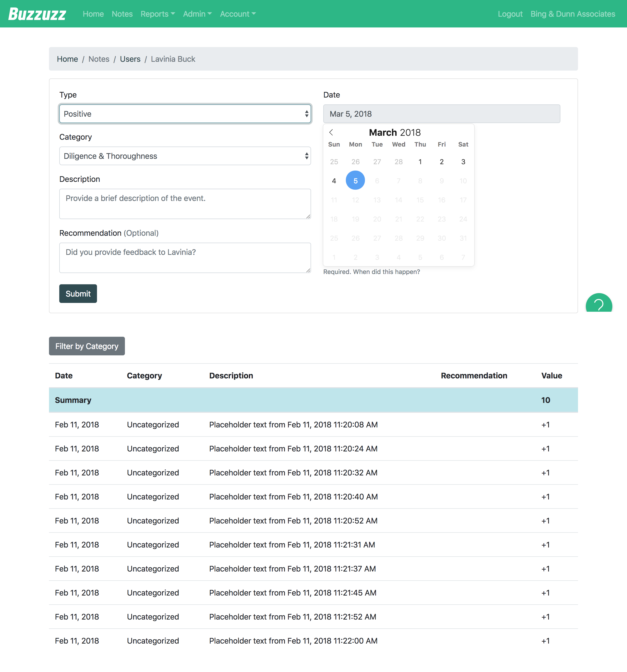Click Filter by Category button
Viewport: 627px width, 672px height.
coord(87,346)
